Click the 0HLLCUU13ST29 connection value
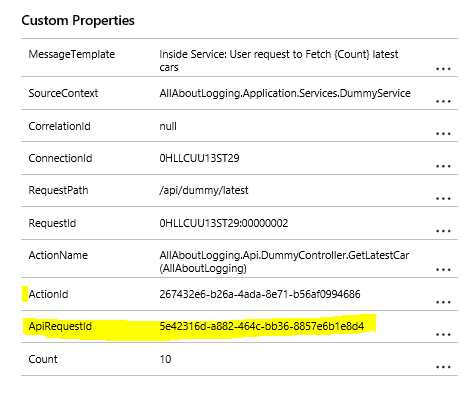Image resolution: width=474 pixels, height=396 pixels. (199, 158)
